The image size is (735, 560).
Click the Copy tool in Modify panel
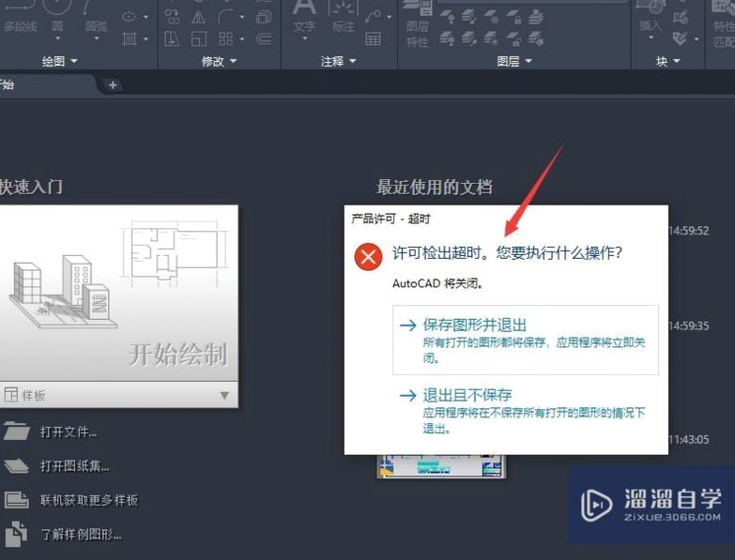point(172,17)
